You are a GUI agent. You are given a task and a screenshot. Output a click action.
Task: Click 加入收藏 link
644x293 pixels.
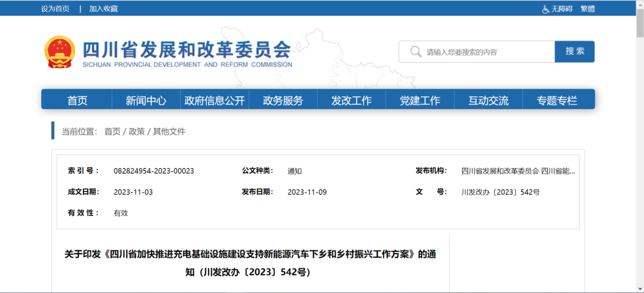[x=104, y=8]
